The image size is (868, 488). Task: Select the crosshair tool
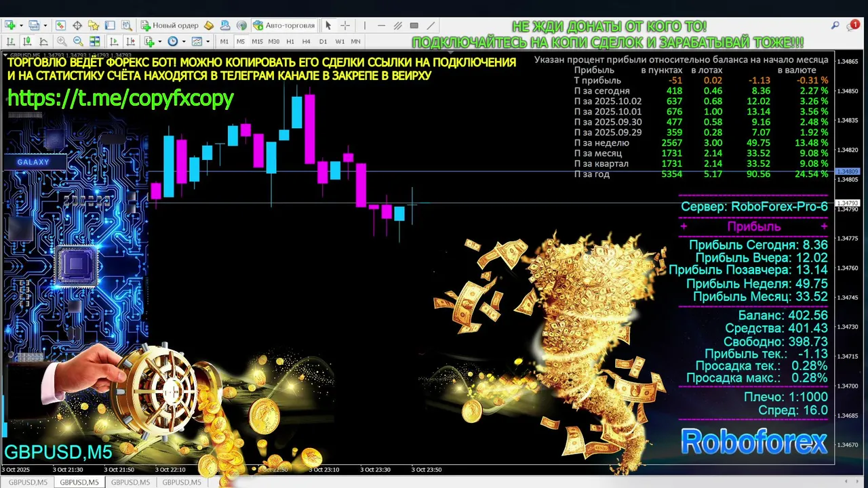click(345, 25)
